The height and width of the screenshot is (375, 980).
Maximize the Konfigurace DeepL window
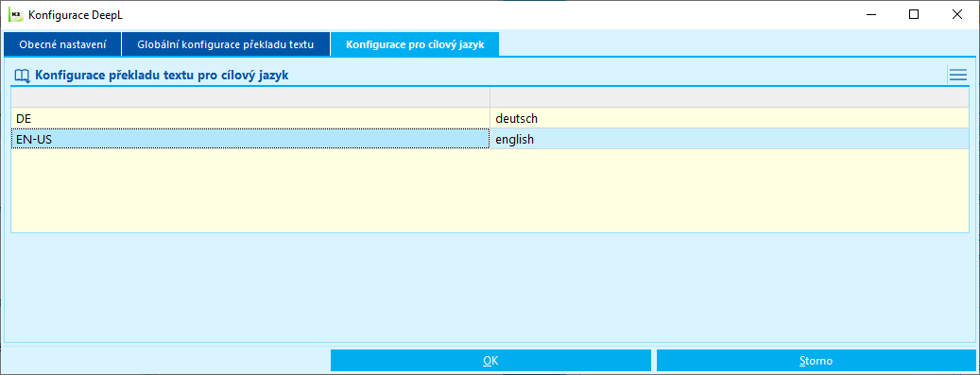[x=914, y=14]
